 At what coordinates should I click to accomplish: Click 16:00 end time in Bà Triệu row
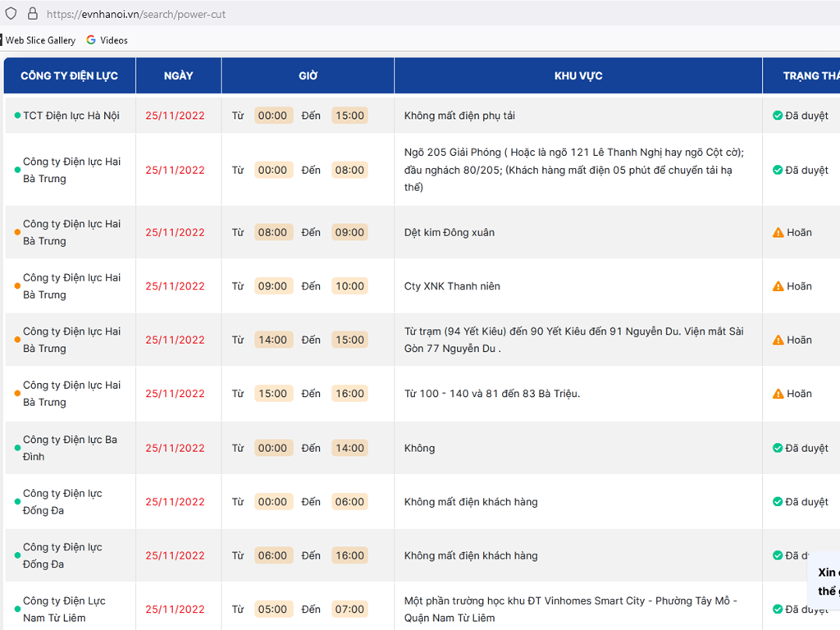click(349, 394)
